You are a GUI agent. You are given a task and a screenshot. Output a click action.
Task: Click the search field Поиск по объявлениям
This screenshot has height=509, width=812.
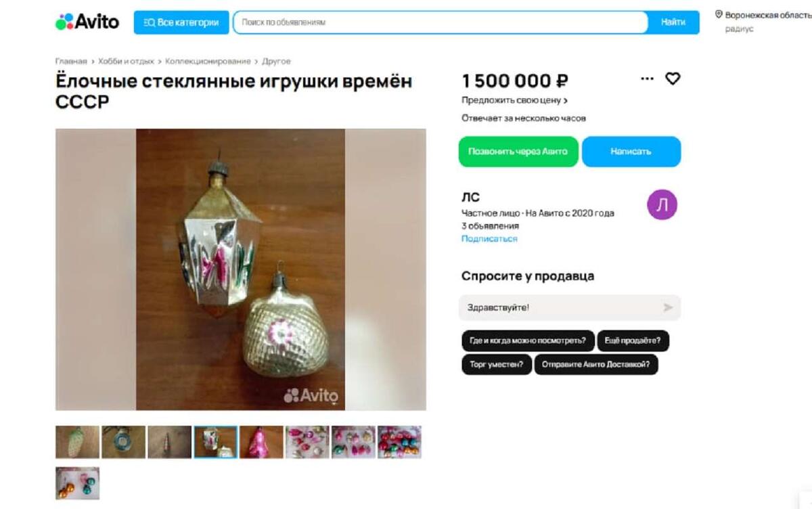(x=441, y=22)
